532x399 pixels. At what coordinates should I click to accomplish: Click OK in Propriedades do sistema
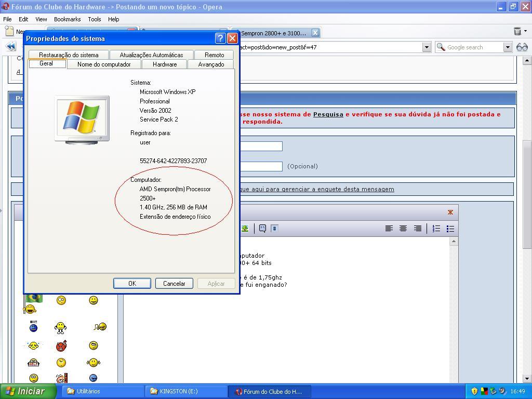tap(132, 283)
